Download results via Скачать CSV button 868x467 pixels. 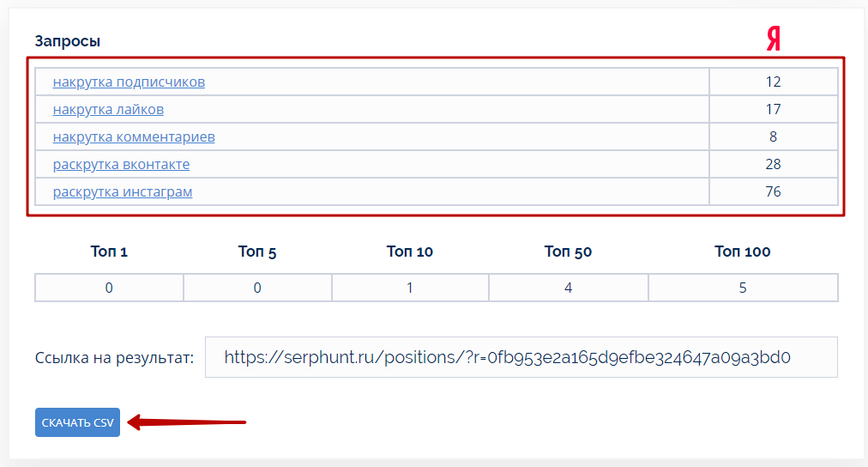[x=77, y=422]
